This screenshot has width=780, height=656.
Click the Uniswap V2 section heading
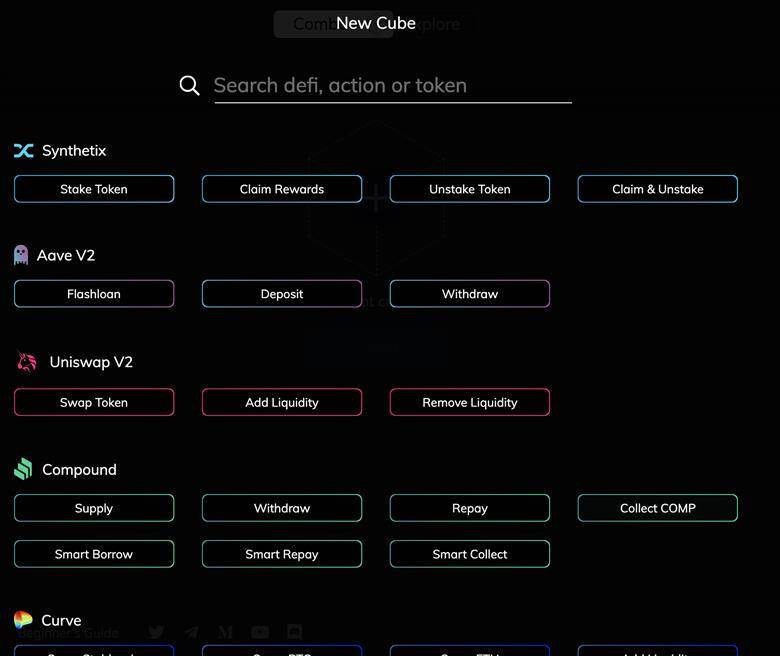click(91, 363)
